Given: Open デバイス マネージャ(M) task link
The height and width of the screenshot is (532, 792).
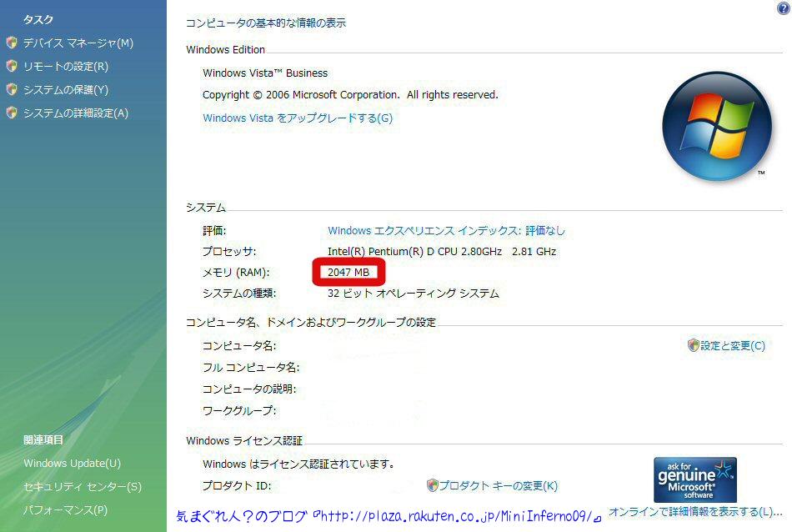Looking at the screenshot, I should tap(78, 43).
